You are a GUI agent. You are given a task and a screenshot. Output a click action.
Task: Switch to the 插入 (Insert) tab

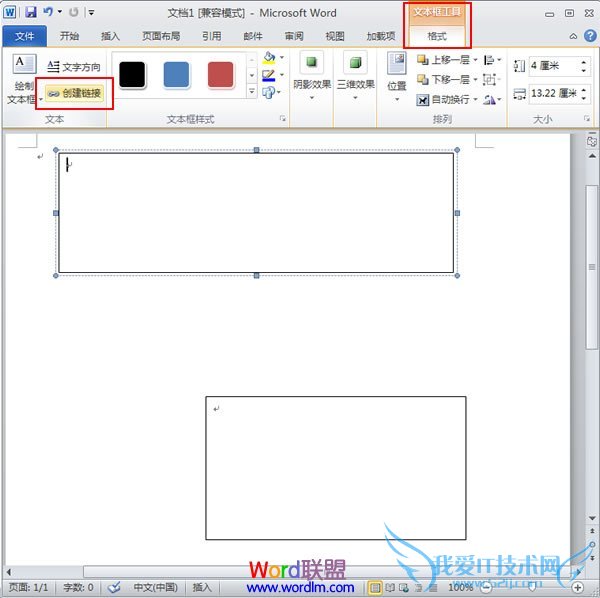click(110, 36)
